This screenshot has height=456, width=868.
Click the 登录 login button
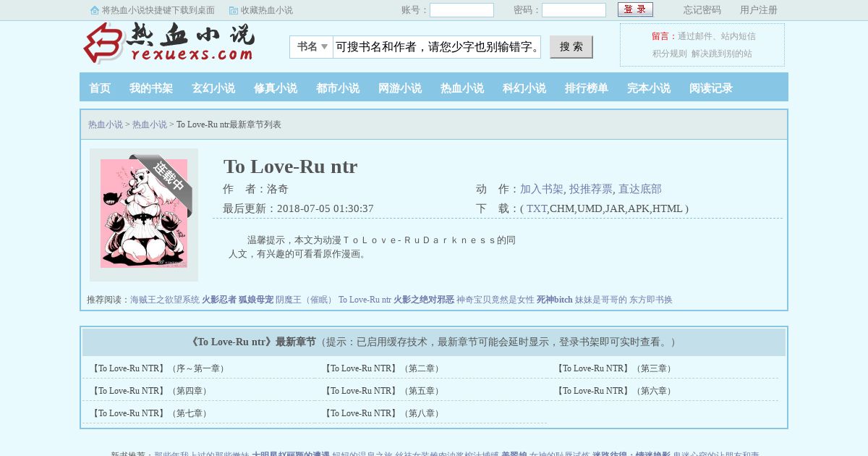635,9
